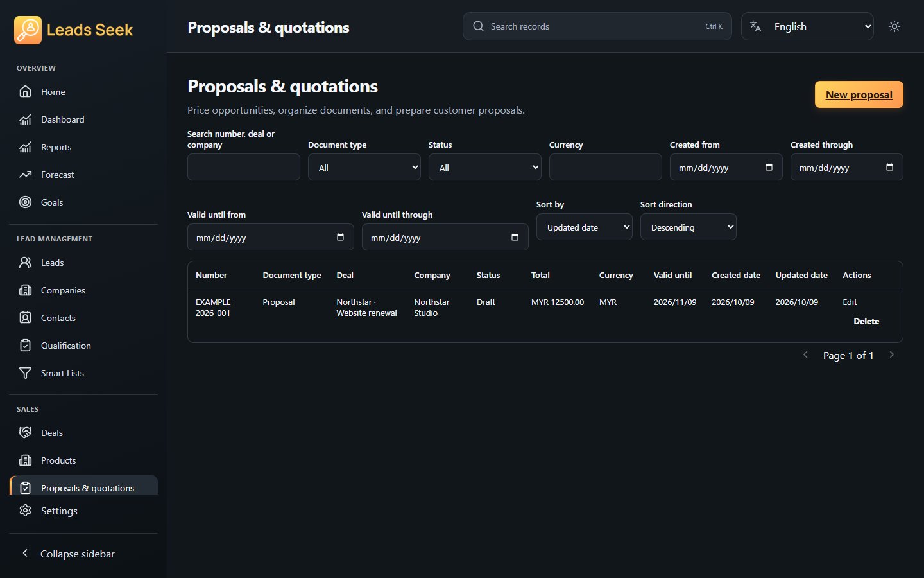Click the Currency filter input

point(606,167)
